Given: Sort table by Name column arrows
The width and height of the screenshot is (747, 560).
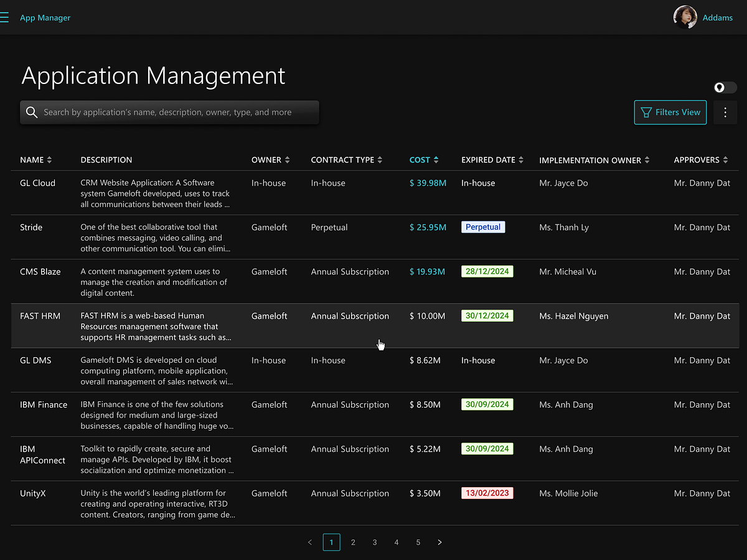Looking at the screenshot, I should click(50, 160).
